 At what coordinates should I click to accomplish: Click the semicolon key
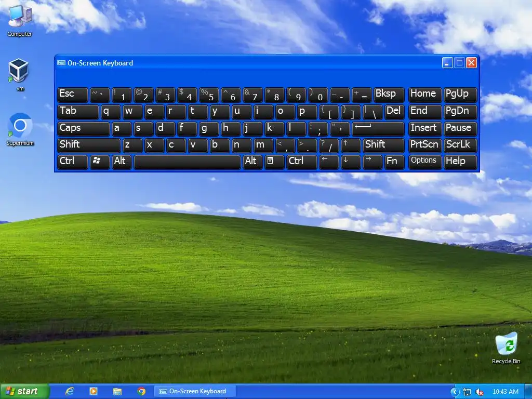tap(318, 129)
